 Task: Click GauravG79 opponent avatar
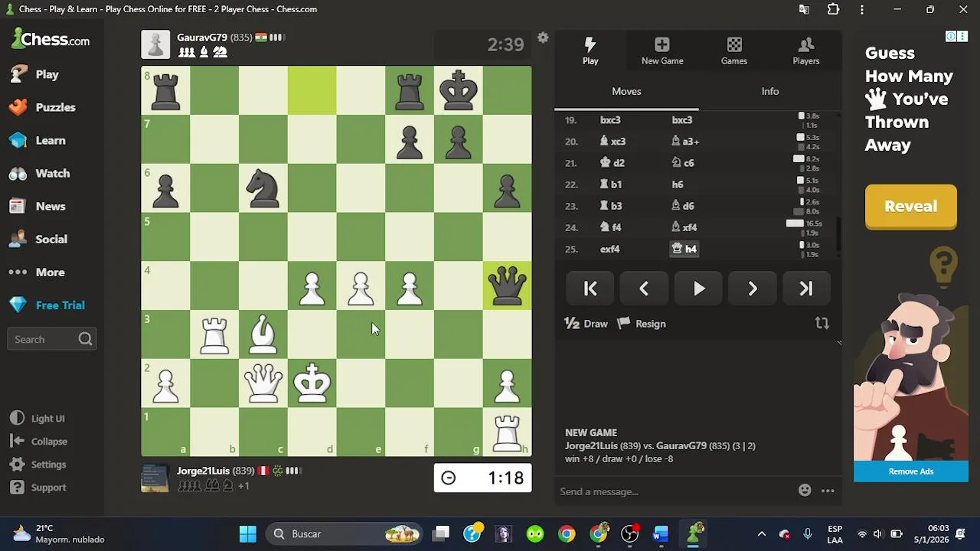tap(155, 44)
